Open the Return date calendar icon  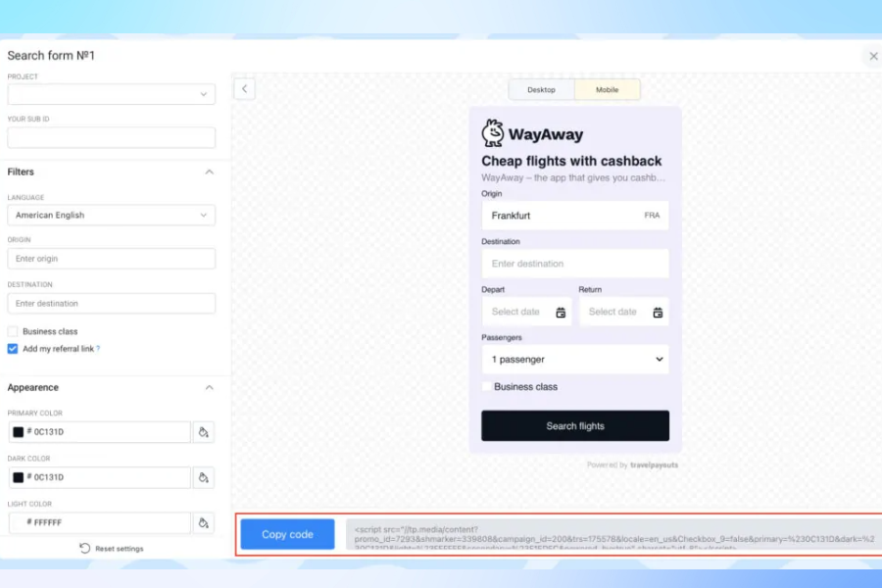658,313
